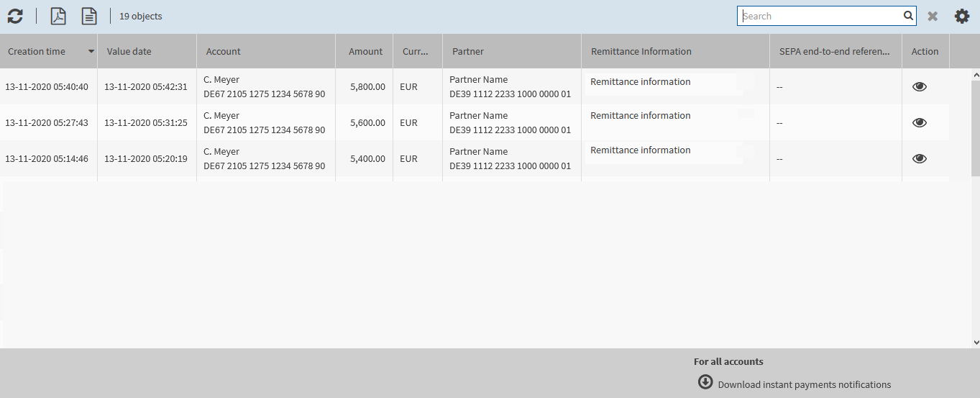This screenshot has height=398, width=980.
Task: Click the download arrow circle icon
Action: click(705, 382)
